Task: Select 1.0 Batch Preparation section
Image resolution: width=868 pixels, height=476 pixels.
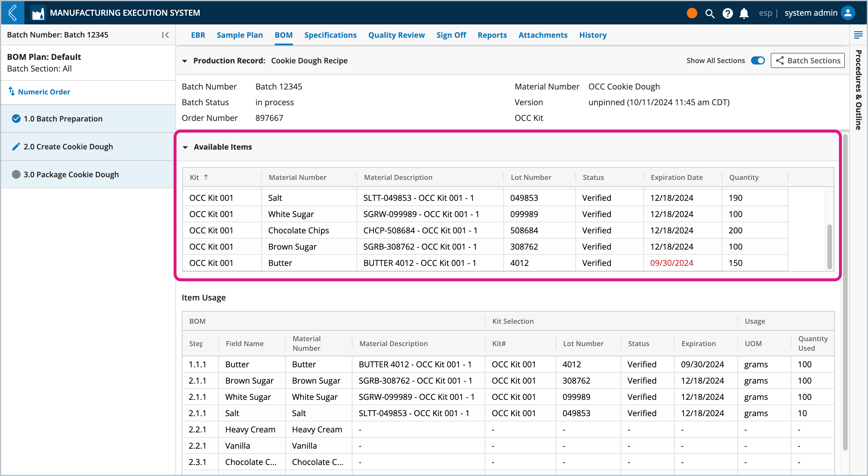Action: 88,118
